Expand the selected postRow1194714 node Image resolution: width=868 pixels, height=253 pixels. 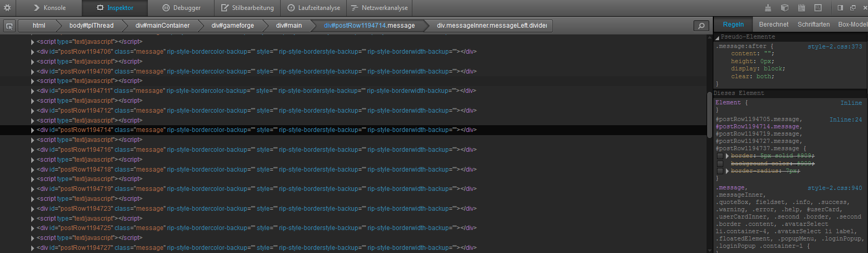pos(33,130)
